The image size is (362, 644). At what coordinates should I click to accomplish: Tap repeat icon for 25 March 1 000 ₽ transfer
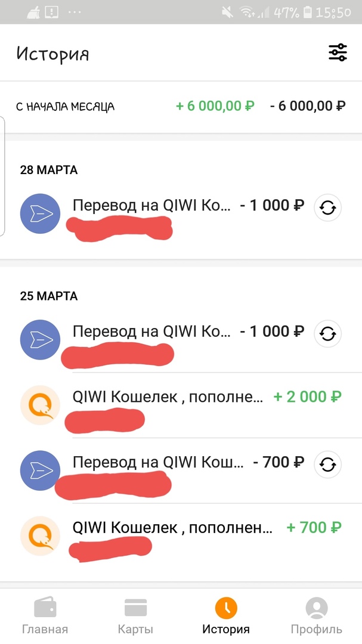click(327, 333)
